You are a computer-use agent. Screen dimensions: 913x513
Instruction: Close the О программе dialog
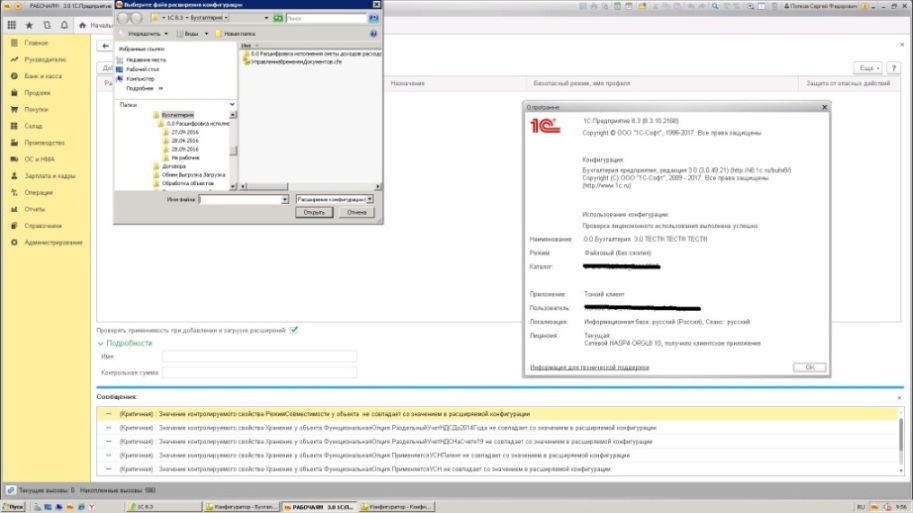pyautogui.click(x=824, y=107)
